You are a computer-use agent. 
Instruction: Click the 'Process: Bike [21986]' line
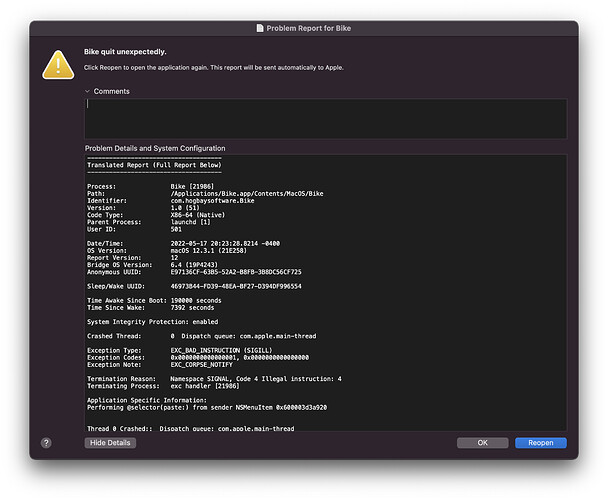coord(151,186)
